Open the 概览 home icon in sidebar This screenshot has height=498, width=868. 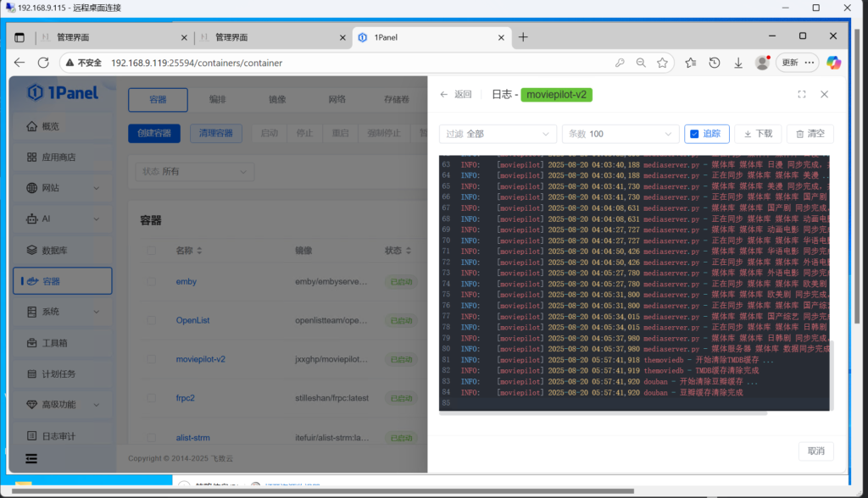31,126
